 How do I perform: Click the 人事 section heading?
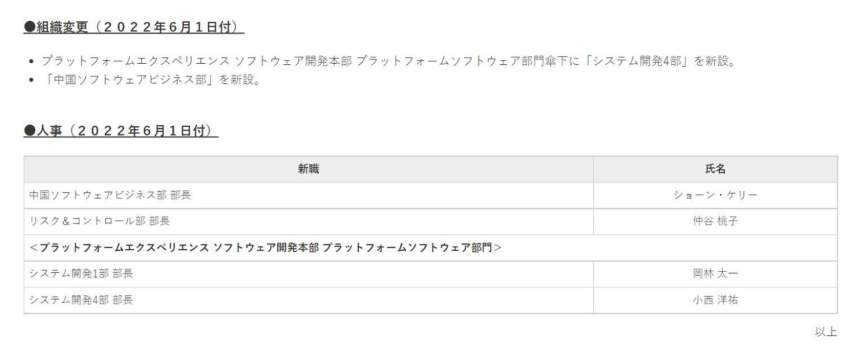pyautogui.click(x=120, y=131)
